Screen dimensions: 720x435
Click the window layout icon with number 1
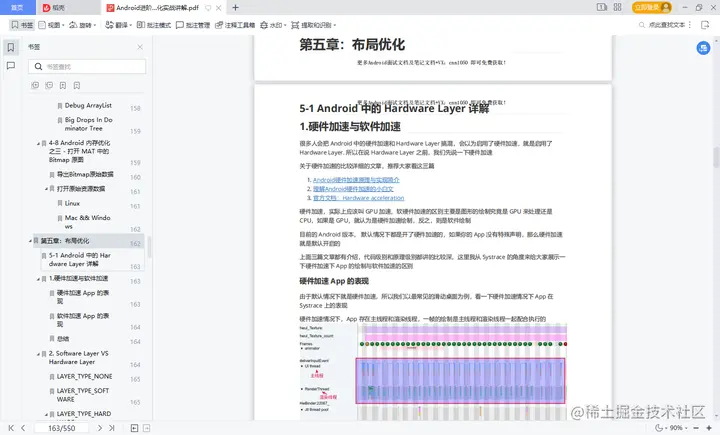click(602, 7)
